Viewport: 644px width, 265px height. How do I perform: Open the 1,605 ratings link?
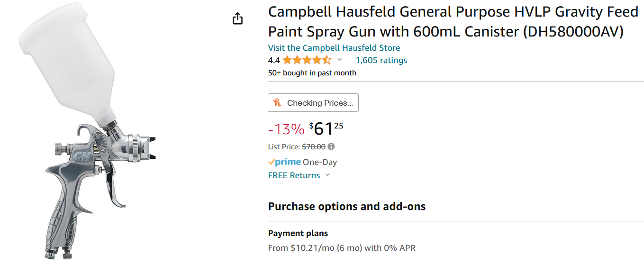[381, 60]
